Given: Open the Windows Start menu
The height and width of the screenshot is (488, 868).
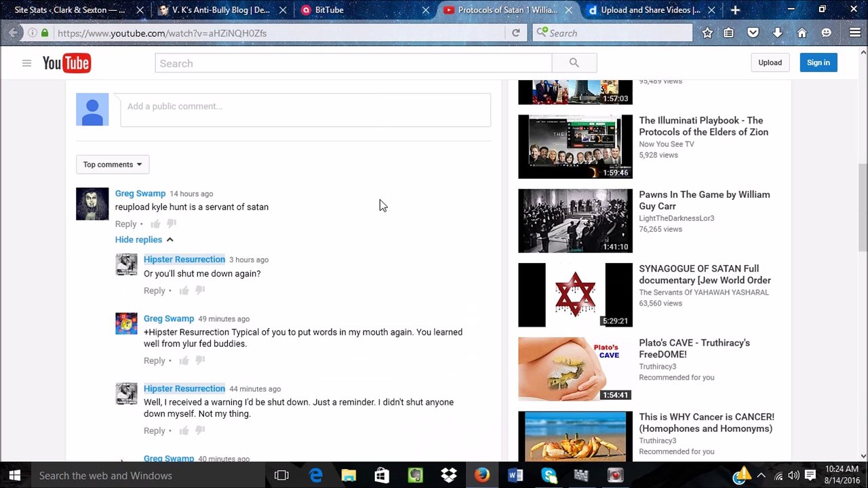Looking at the screenshot, I should pyautogui.click(x=15, y=475).
